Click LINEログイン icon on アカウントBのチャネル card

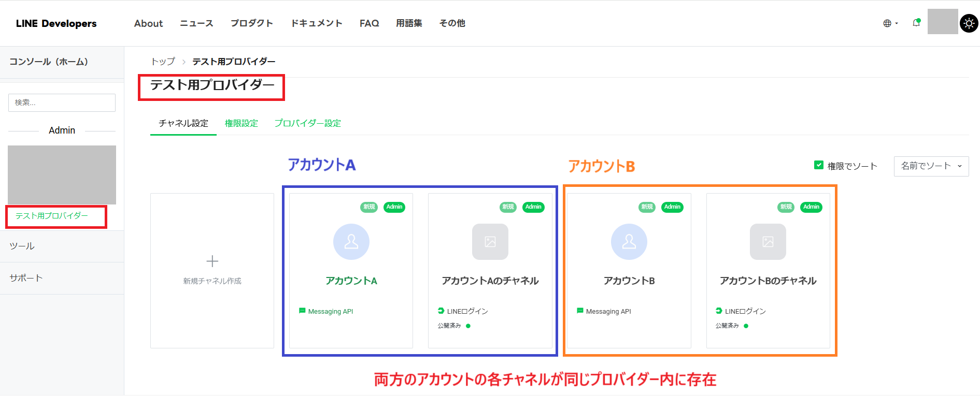point(719,311)
